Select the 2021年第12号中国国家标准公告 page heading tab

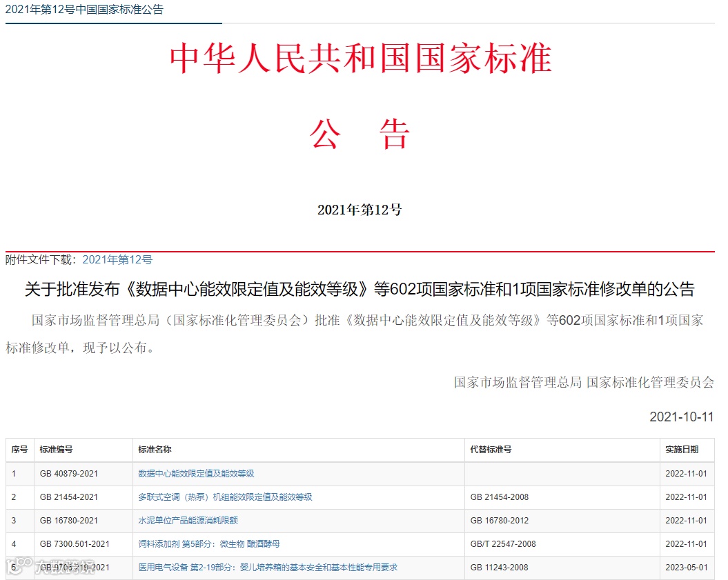[x=84, y=10]
